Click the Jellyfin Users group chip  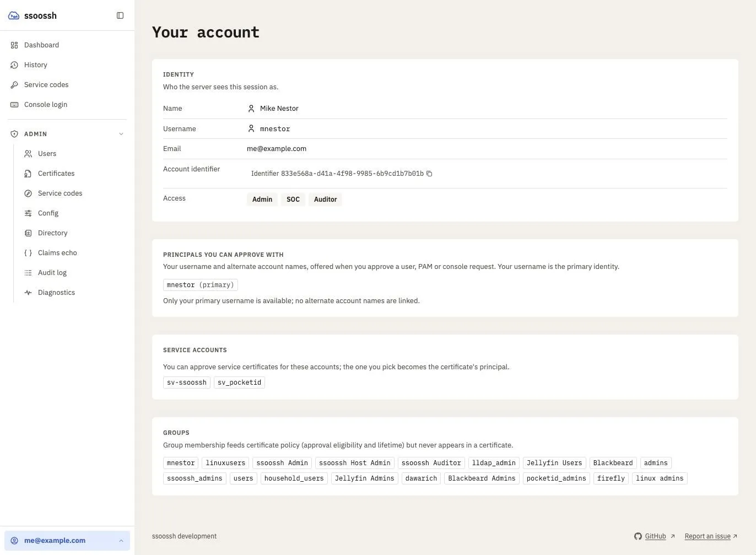554,463
